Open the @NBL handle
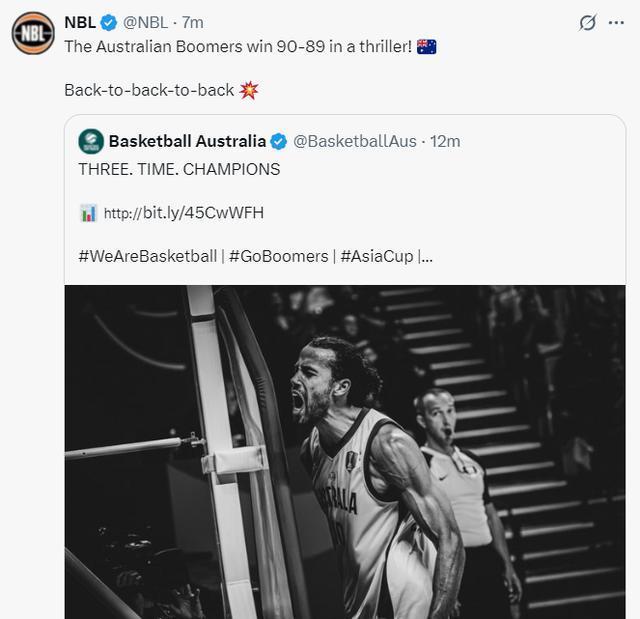The height and width of the screenshot is (619, 640). tap(145, 22)
